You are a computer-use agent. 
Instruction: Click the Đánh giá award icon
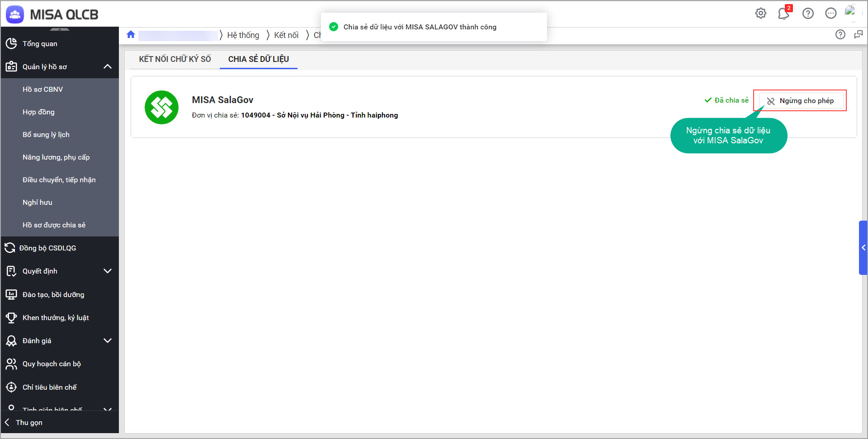pyautogui.click(x=11, y=340)
